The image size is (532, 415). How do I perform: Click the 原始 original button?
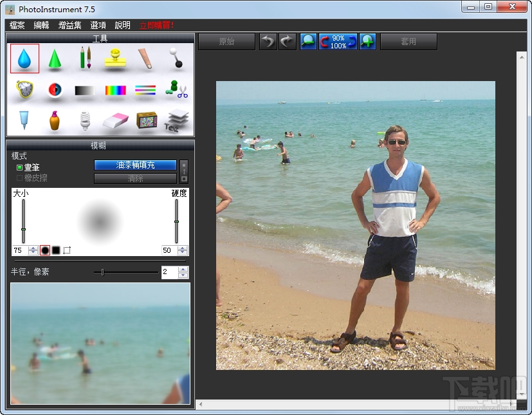coord(226,41)
